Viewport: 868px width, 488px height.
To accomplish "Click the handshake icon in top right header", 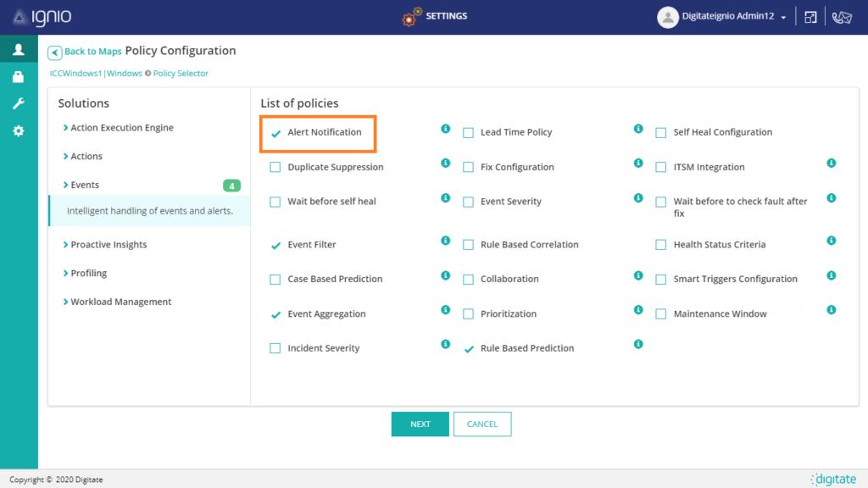I will [x=842, y=17].
